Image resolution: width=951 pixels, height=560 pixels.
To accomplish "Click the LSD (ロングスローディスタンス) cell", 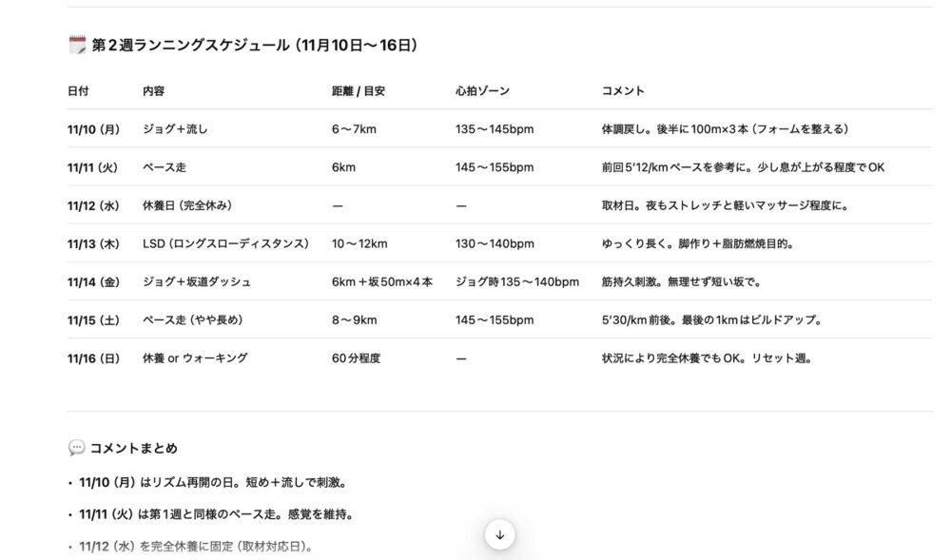I will 225,243.
